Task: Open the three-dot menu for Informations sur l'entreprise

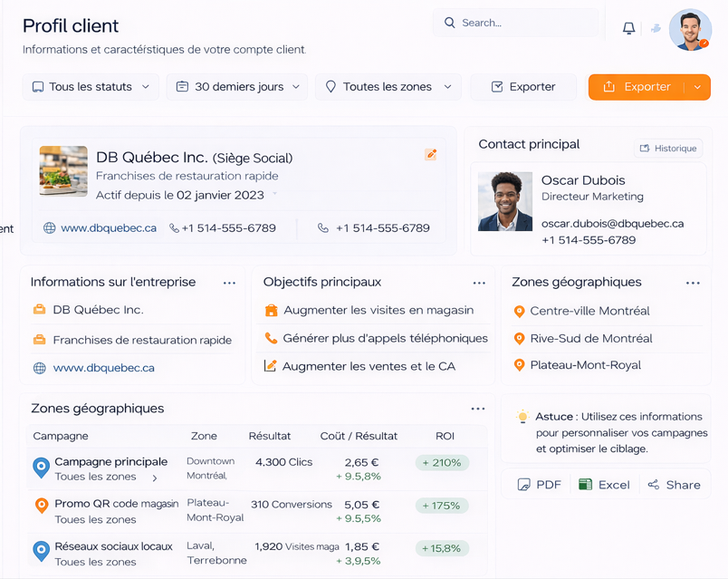Action: click(229, 283)
